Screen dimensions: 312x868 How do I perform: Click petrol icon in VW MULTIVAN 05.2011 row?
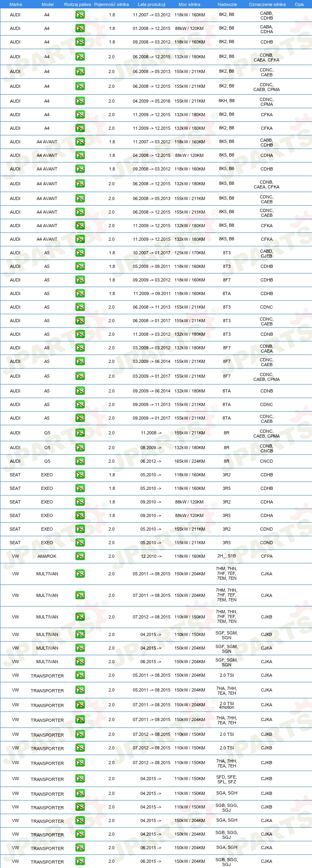[80, 574]
